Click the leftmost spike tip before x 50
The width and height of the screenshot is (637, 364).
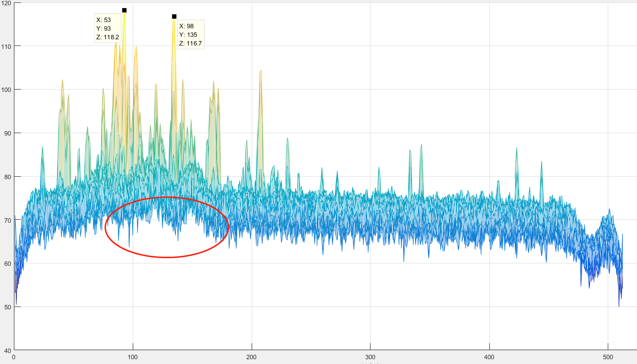(x=42, y=147)
